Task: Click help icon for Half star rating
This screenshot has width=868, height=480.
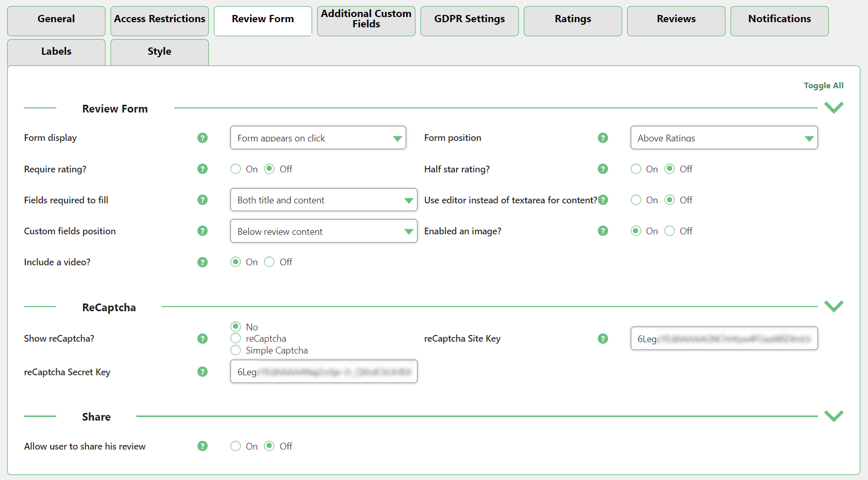Action: point(602,169)
